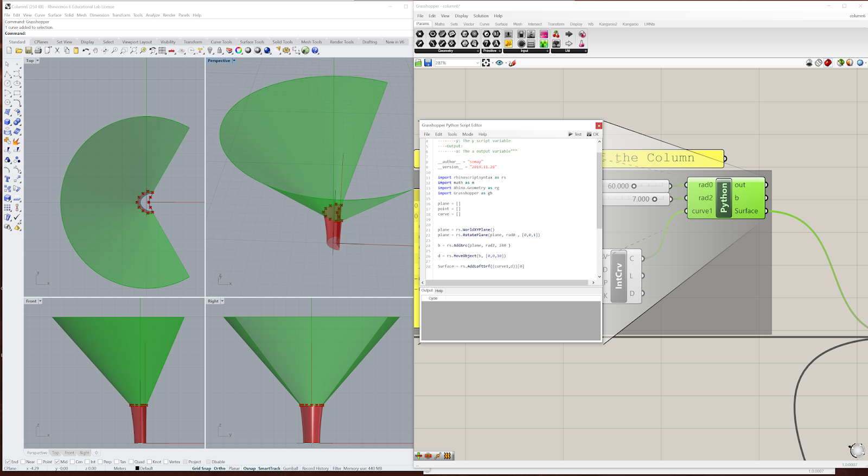Select the Pan hand tool in Rhino

point(95,50)
